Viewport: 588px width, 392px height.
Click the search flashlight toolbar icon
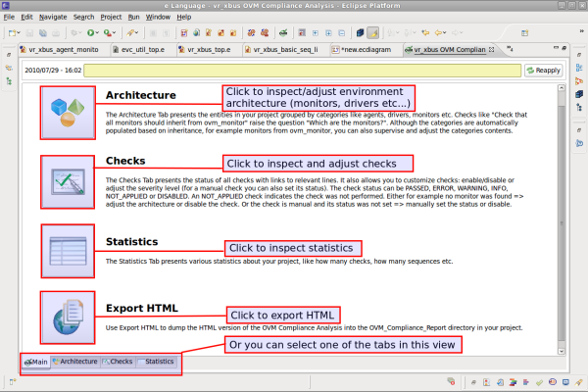click(x=130, y=33)
